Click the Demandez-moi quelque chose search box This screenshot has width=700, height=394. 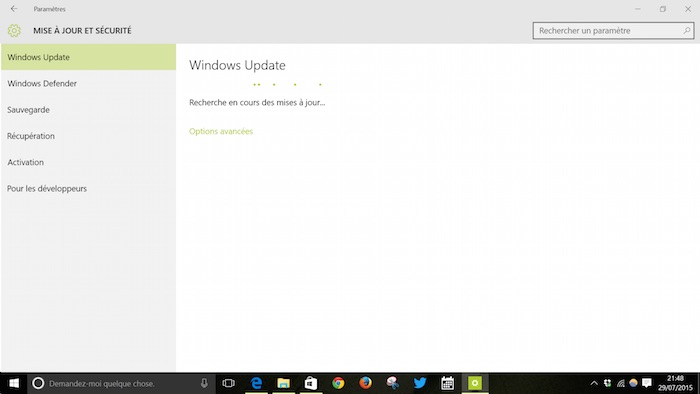[x=120, y=383]
